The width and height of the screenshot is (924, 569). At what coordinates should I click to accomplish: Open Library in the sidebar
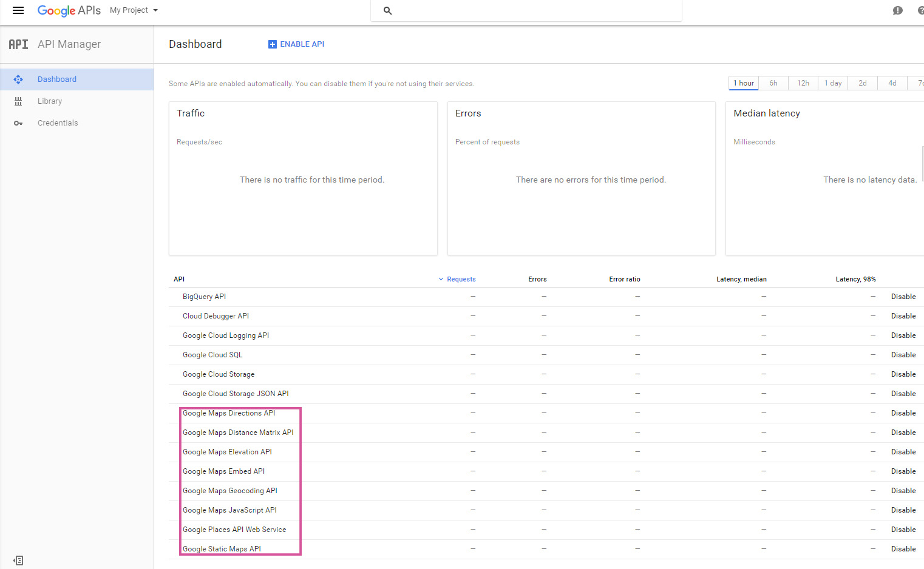point(76,101)
